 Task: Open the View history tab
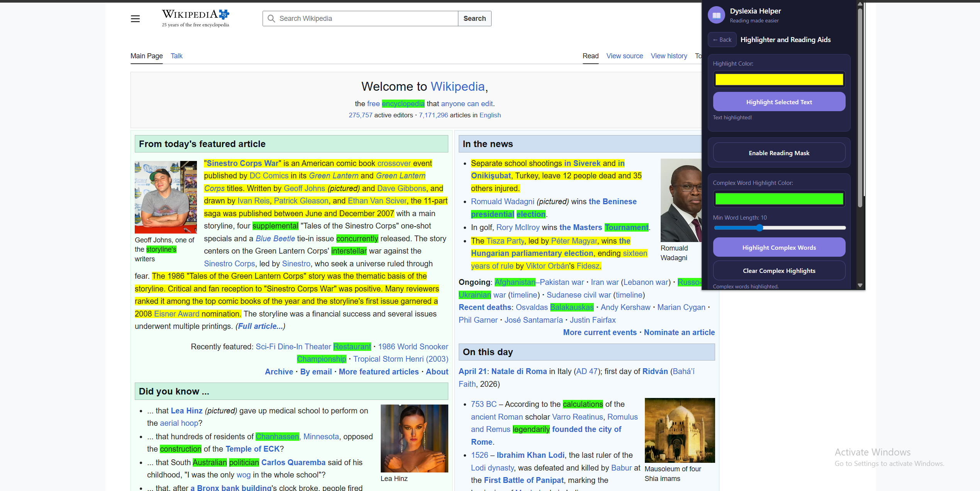click(x=669, y=56)
